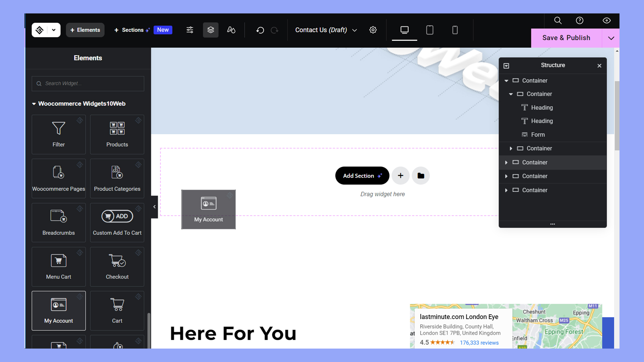644x362 pixels.
Task: Switch to tablet preview mode
Action: [x=430, y=30]
